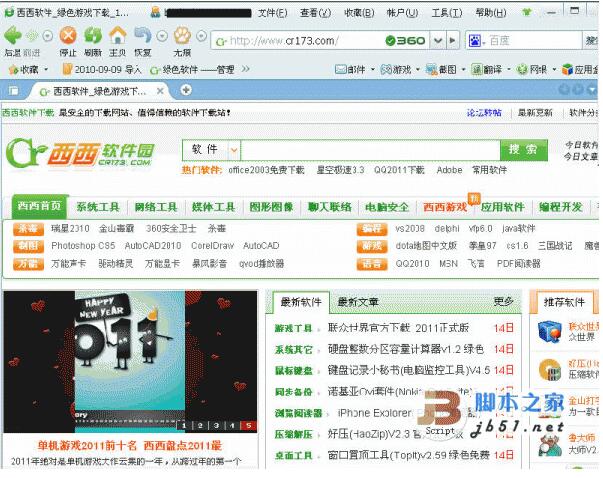Click the green 搜索 button
The image size is (603, 478).
coord(524,150)
